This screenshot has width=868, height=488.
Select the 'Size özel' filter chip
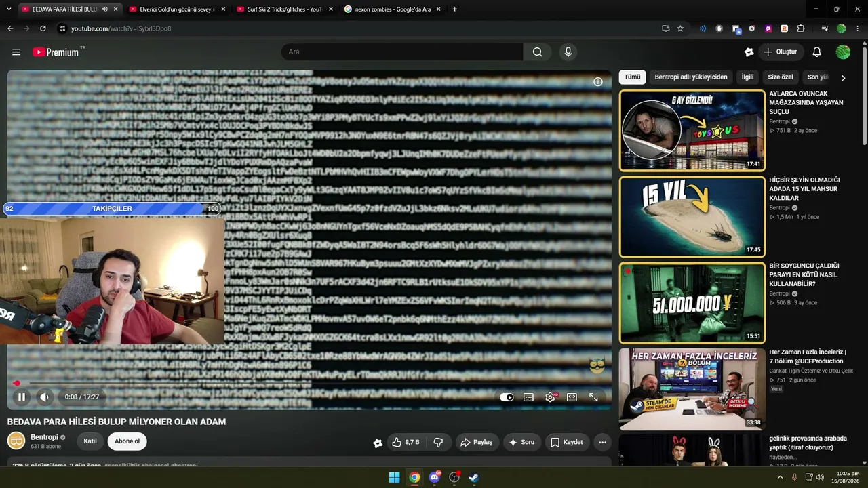781,77
